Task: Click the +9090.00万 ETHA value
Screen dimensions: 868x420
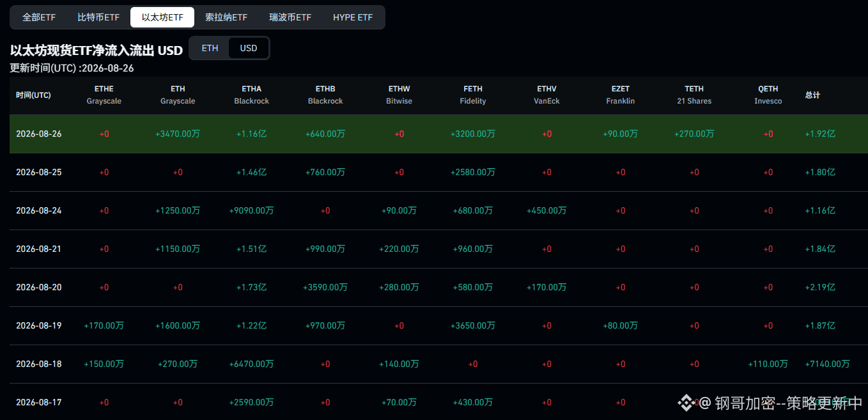Action: pyautogui.click(x=252, y=210)
